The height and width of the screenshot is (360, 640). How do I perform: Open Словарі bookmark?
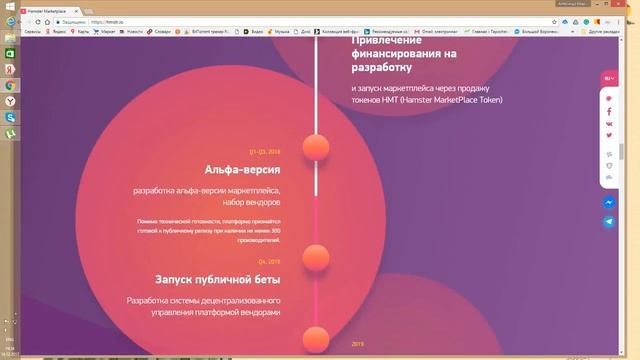coord(159,31)
